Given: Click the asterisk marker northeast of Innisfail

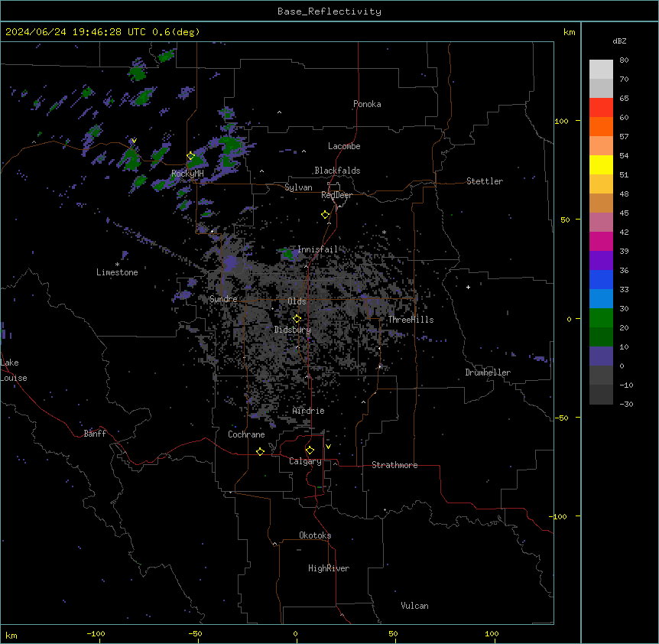Looking at the screenshot, I should click(384, 232).
